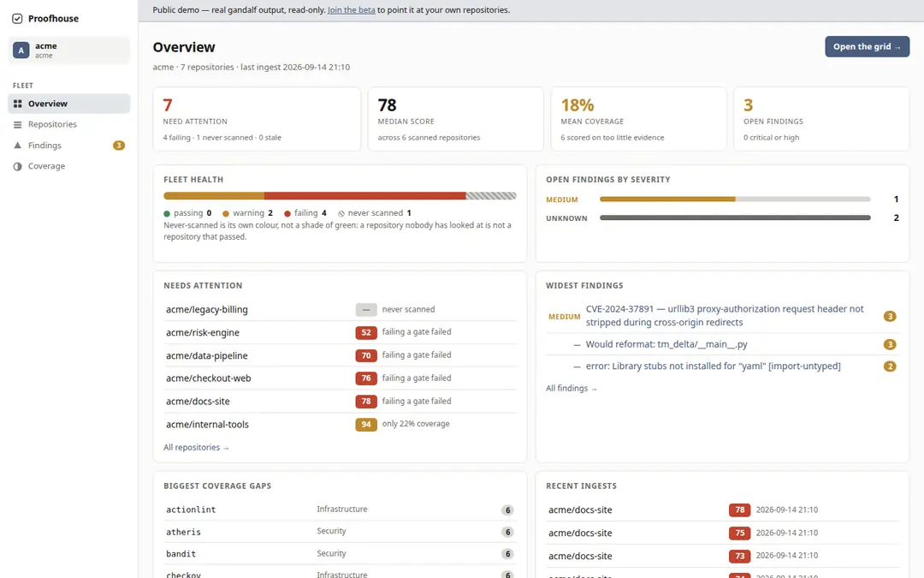Click the green passing legend dot
Screen dimensions: 924x578
(167, 213)
